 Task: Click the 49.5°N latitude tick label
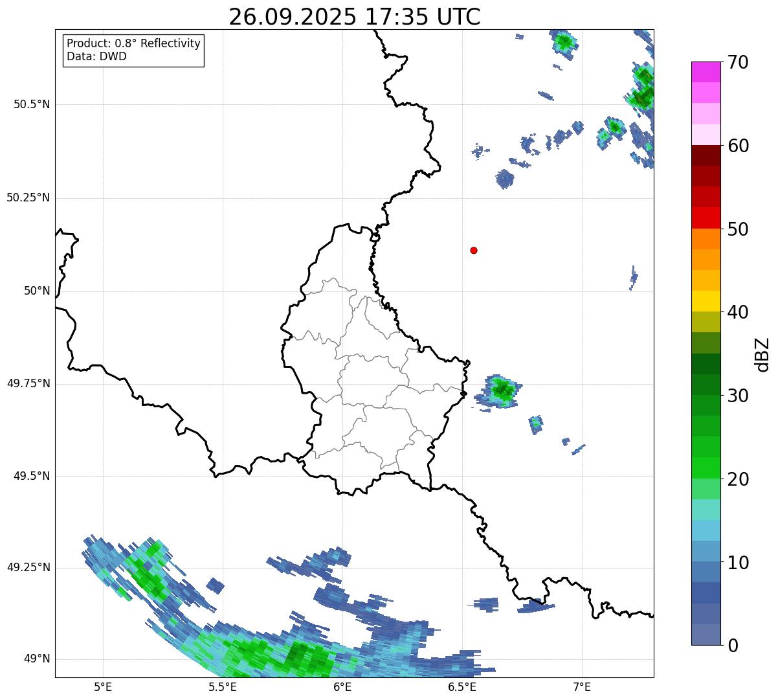click(x=32, y=476)
